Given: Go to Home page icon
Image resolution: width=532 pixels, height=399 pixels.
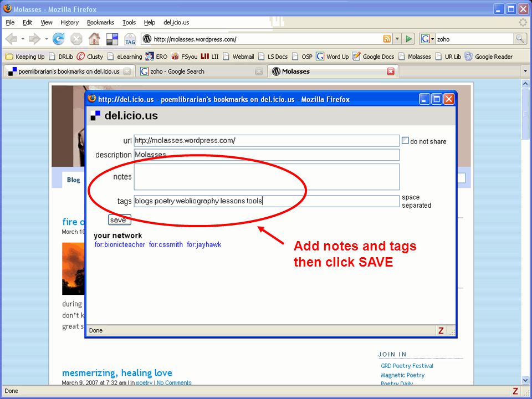Looking at the screenshot, I should (x=94, y=39).
